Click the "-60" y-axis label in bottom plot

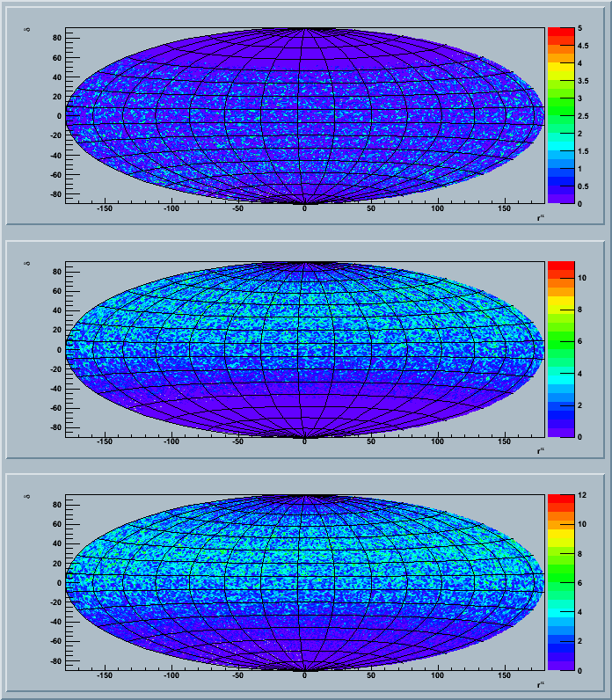pyautogui.click(x=55, y=641)
